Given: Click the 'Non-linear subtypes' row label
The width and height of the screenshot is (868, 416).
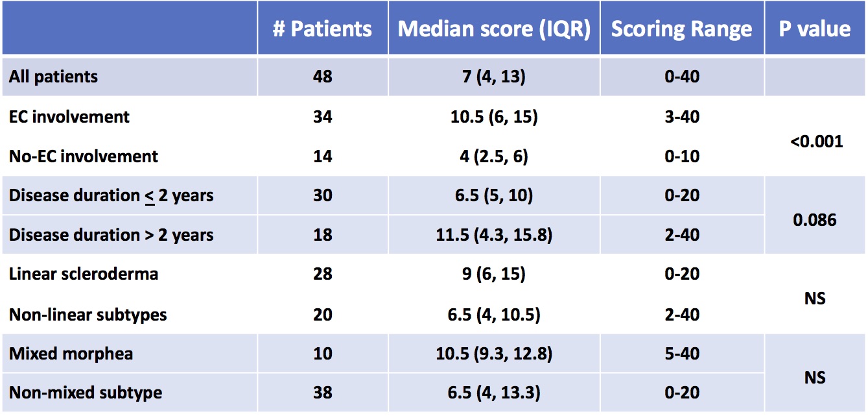Looking at the screenshot, I should click(x=88, y=315).
